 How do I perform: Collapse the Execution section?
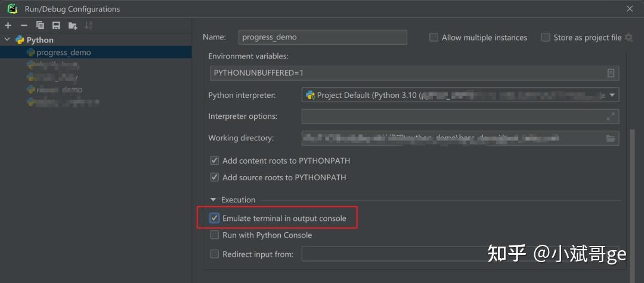213,200
